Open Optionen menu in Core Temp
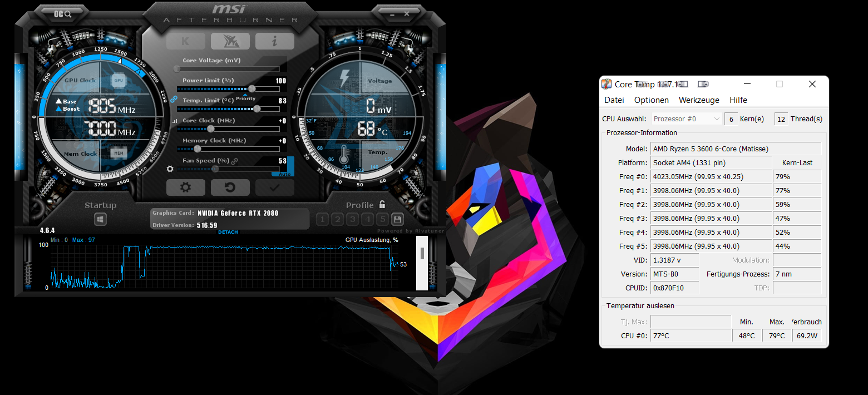The height and width of the screenshot is (395, 868). [652, 100]
